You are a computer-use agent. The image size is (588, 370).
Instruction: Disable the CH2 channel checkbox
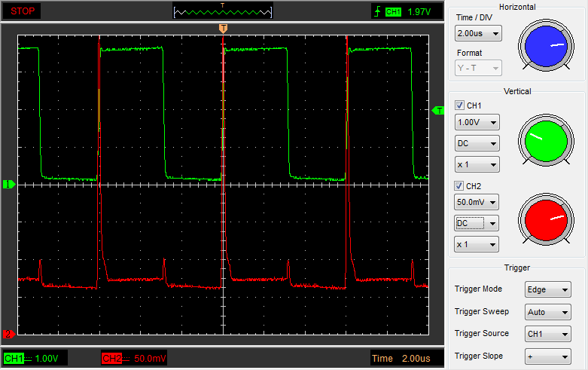(460, 186)
